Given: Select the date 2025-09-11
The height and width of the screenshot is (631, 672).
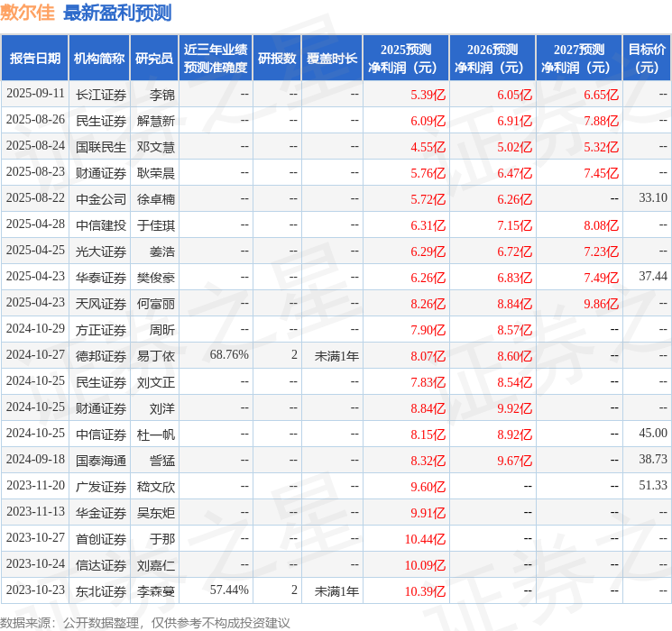Looking at the screenshot, I should point(35,94).
